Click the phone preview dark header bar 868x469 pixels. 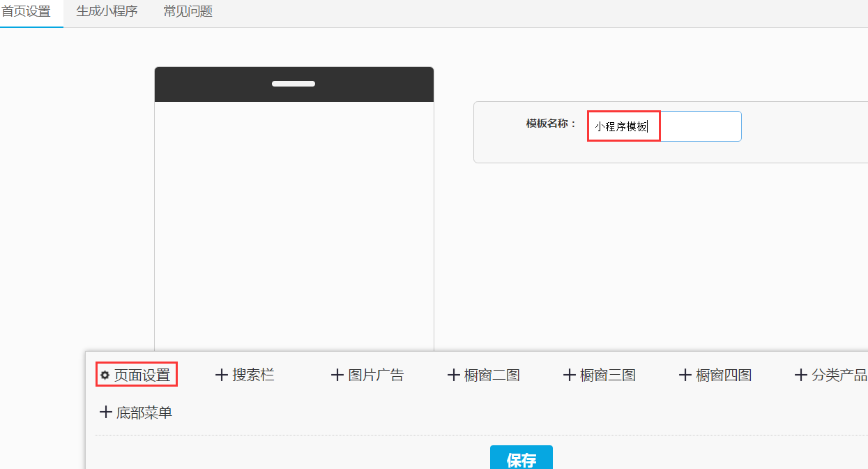click(x=294, y=84)
